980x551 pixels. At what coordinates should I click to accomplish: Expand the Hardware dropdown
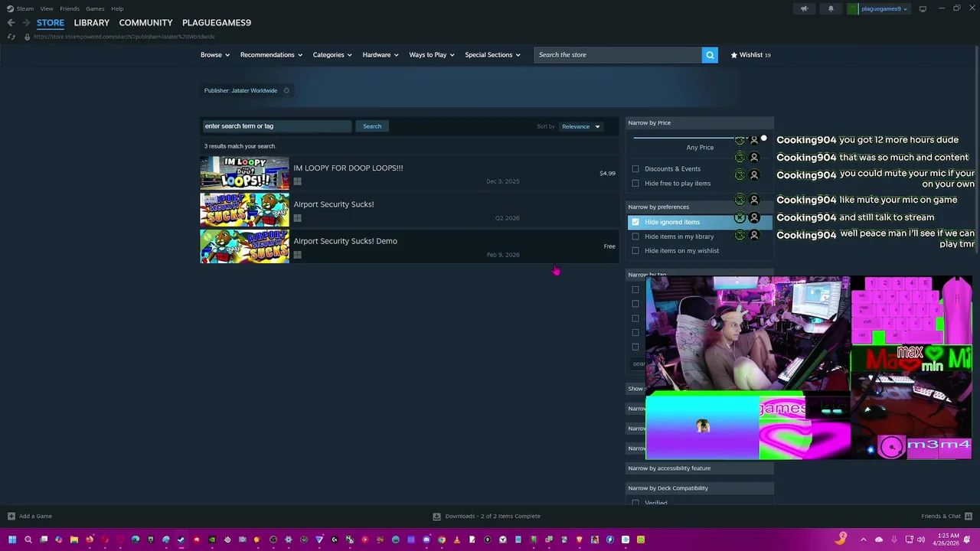pos(381,55)
